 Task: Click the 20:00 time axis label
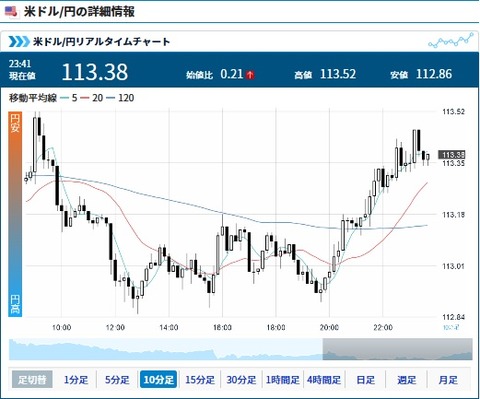pyautogui.click(x=329, y=327)
